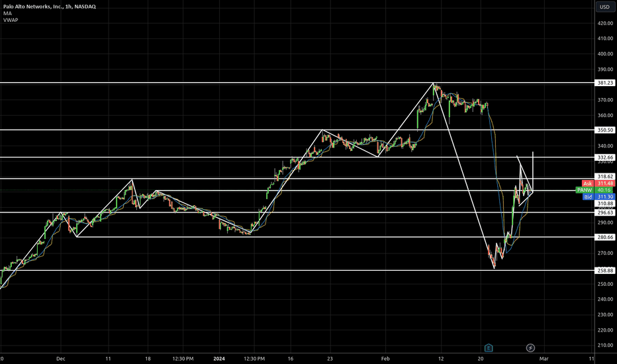Select the 332.66 horizontal line price label
617x364 pixels.
click(x=605, y=158)
